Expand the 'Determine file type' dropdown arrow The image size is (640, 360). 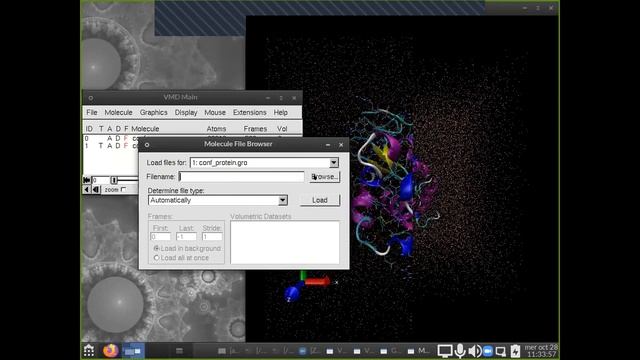(282, 200)
